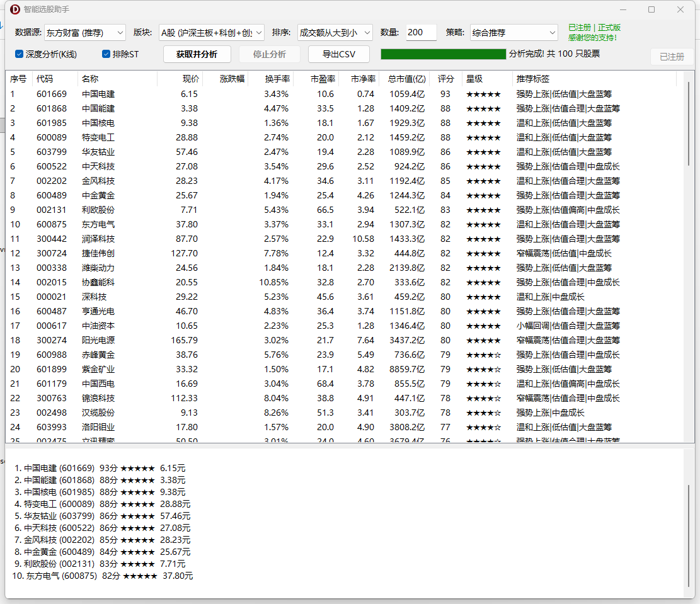
Task: Click the 特变电工 name cell
Action: pyautogui.click(x=98, y=137)
